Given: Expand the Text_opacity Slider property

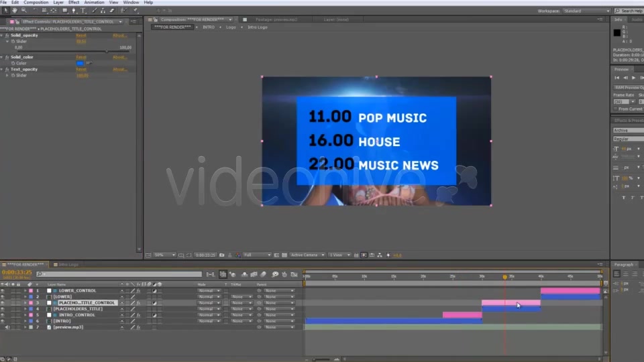Looking at the screenshot, I should pyautogui.click(x=7, y=76).
